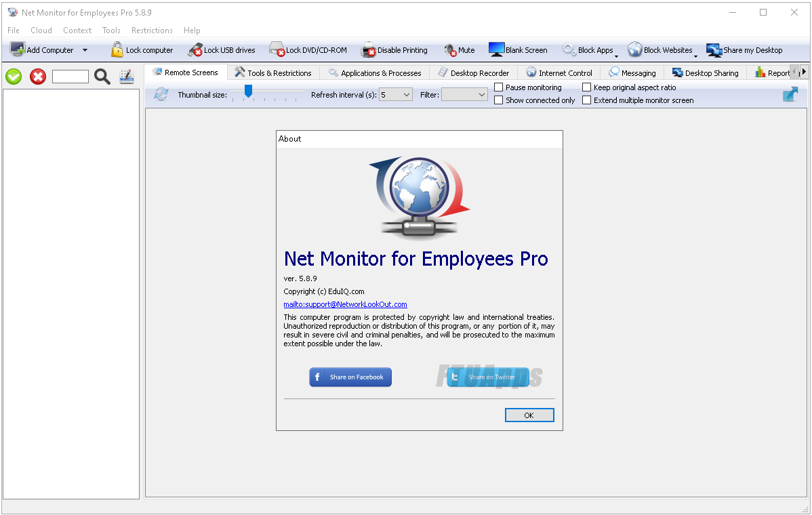Click OK in the About dialog
The width and height of the screenshot is (812, 515).
(x=529, y=415)
